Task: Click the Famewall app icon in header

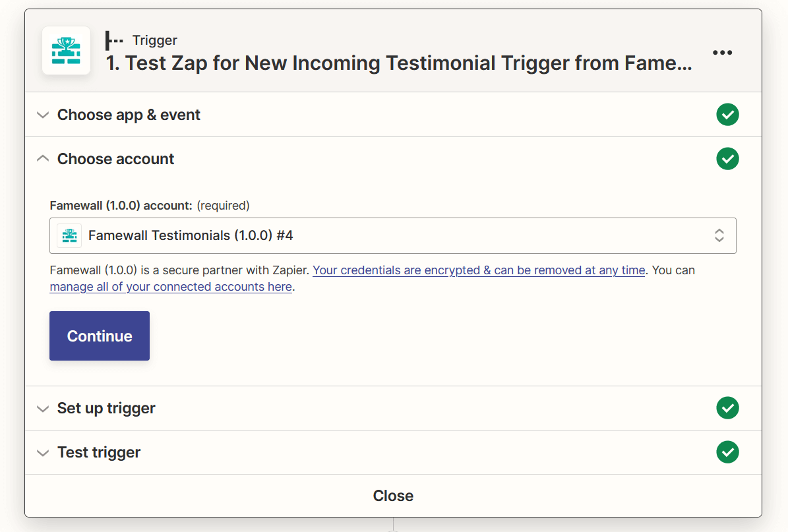Action: 66,51
